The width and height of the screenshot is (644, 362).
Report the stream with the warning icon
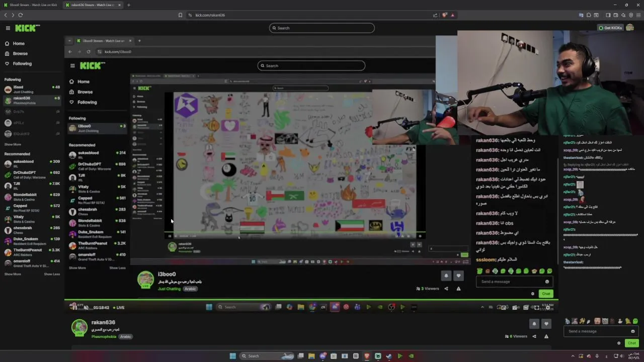546,336
